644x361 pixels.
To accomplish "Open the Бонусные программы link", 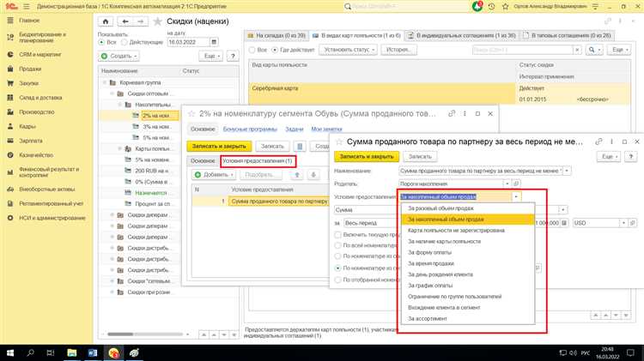I will pyautogui.click(x=241, y=129).
